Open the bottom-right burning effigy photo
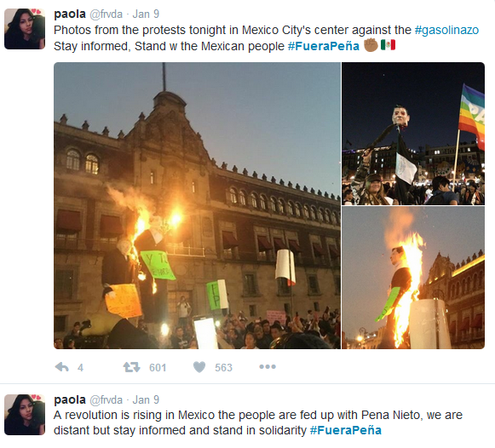This screenshot has height=448, width=495. point(413,278)
